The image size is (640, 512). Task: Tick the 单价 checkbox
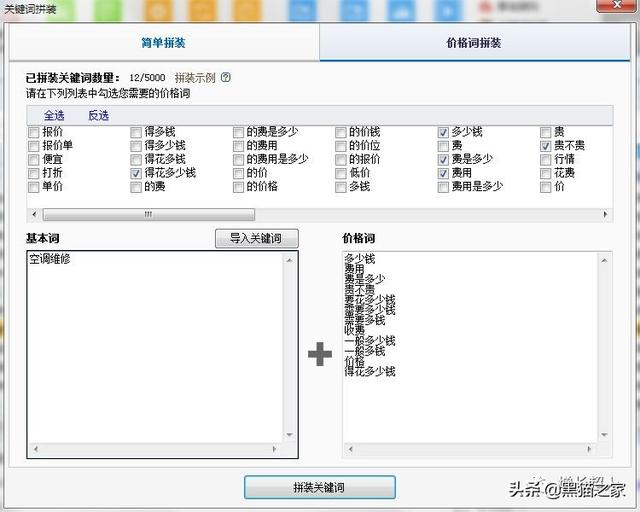(x=33, y=187)
